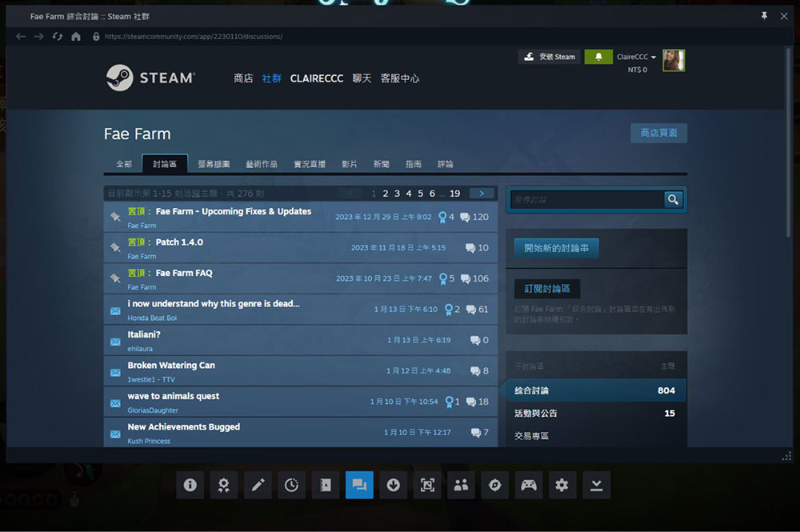
Task: Open the downloads arrow icon
Action: tap(394, 485)
